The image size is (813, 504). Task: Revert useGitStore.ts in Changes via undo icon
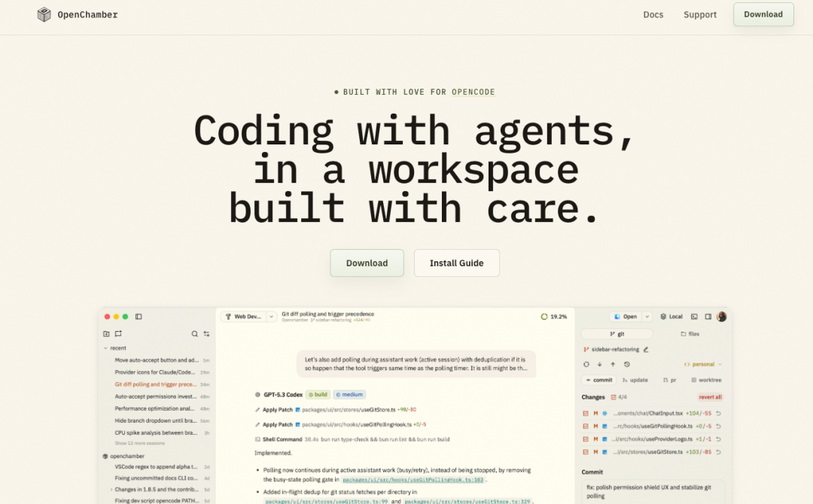point(718,452)
